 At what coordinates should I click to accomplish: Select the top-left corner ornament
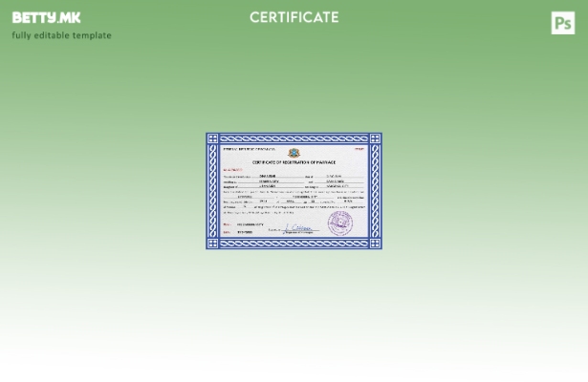pyautogui.click(x=212, y=138)
